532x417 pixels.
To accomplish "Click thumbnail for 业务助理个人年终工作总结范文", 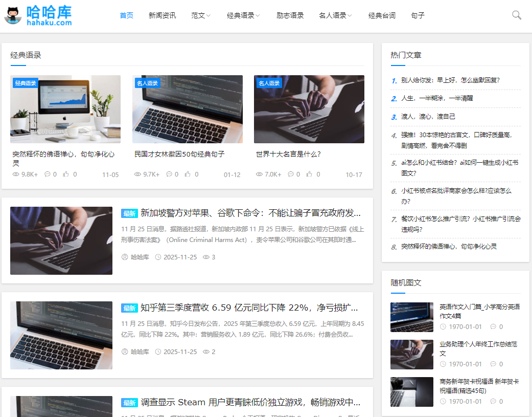I will pyautogui.click(x=411, y=355).
